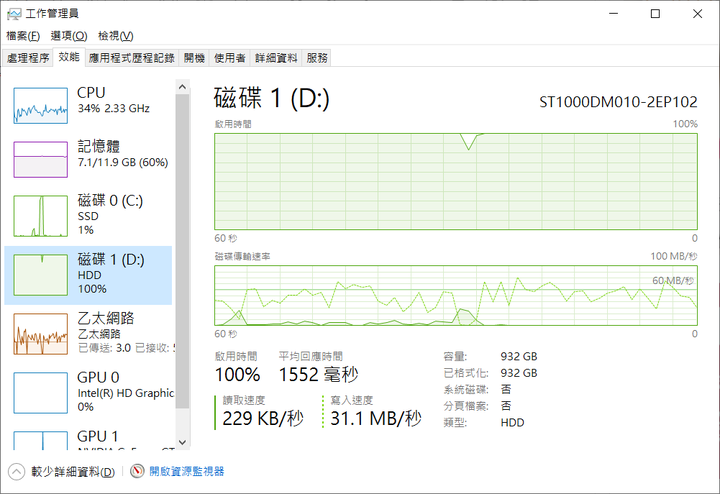Screen dimensions: 720x494
Task: Minimize the 工作管理員 window
Action: (x=613, y=14)
